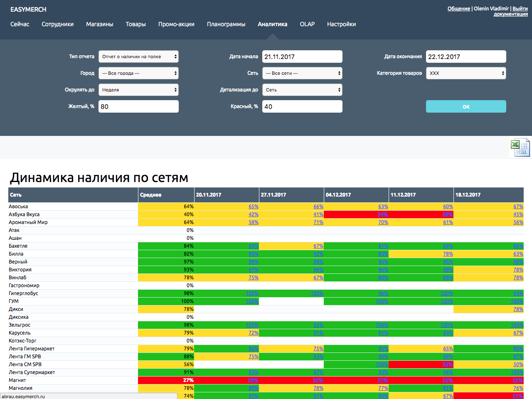Viewport: 532px width, 399px height.
Task: Click the EASYMERCH logo
Action: click(28, 9)
